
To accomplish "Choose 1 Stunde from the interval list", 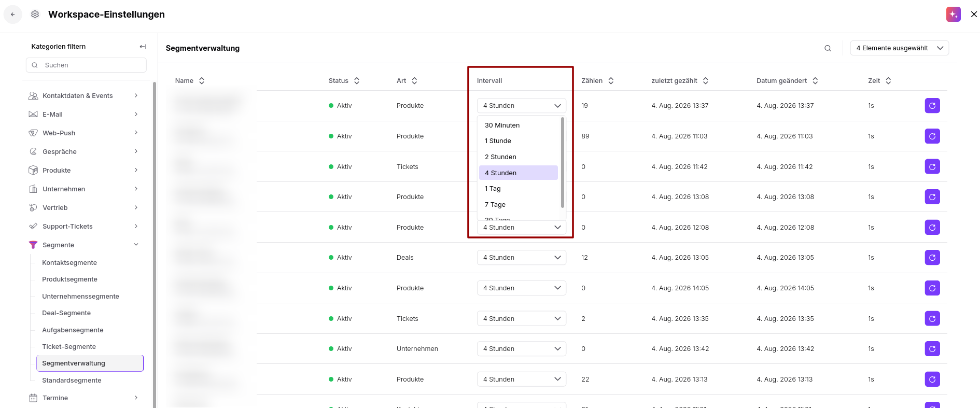I will pyautogui.click(x=519, y=141).
